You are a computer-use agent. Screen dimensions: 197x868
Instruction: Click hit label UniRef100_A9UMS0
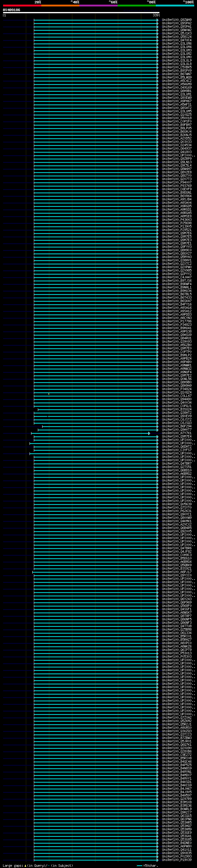click(x=177, y=728)
